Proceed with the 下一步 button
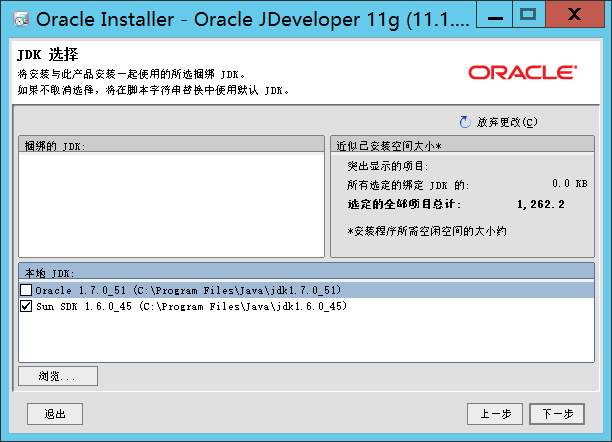Image resolution: width=612 pixels, height=442 pixels. point(557,414)
